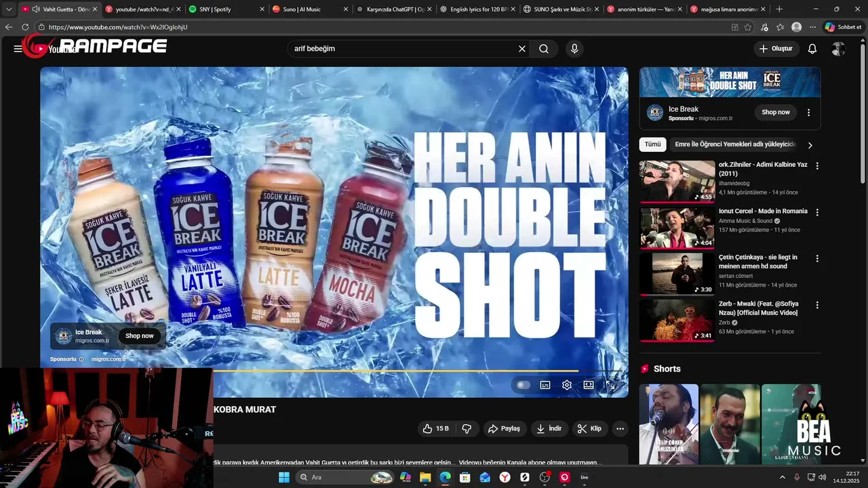This screenshot has height=488, width=868.
Task: Open player settings gear
Action: pyautogui.click(x=567, y=385)
